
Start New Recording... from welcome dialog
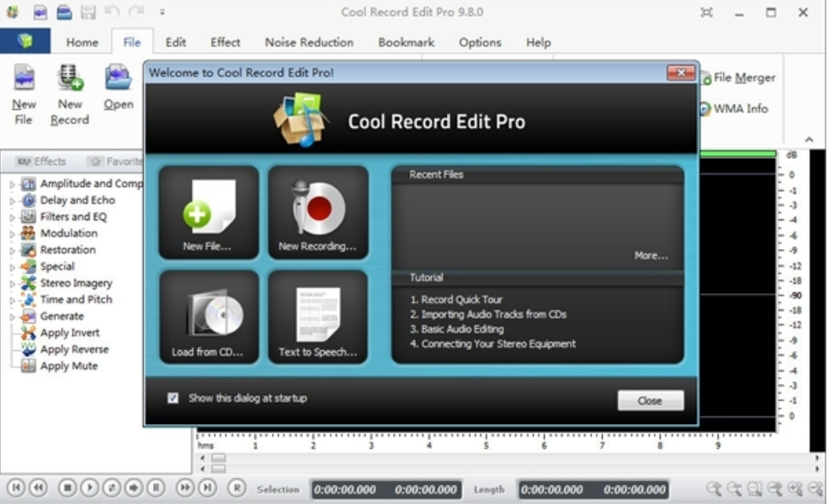click(318, 212)
